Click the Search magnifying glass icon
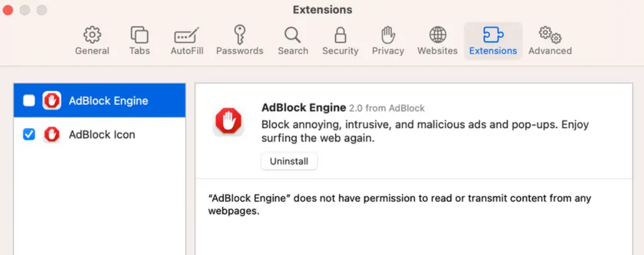 (x=293, y=34)
